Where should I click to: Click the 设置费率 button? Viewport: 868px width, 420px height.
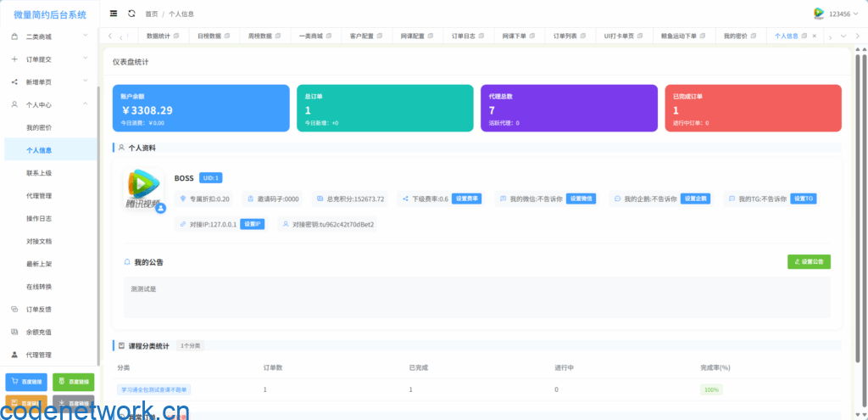tap(466, 199)
